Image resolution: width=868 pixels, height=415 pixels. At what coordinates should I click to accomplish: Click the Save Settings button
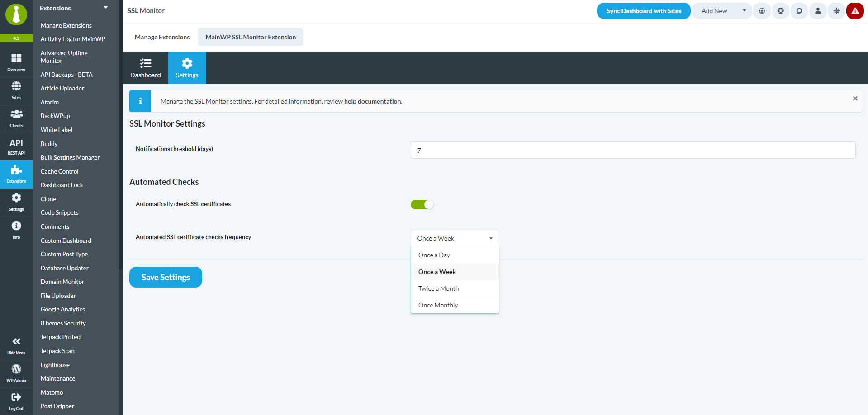(x=166, y=277)
